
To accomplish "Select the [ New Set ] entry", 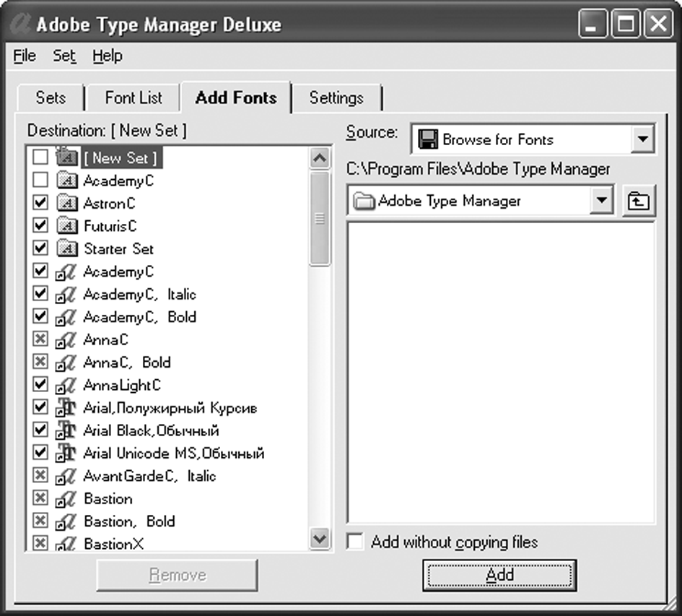I will 121,157.
